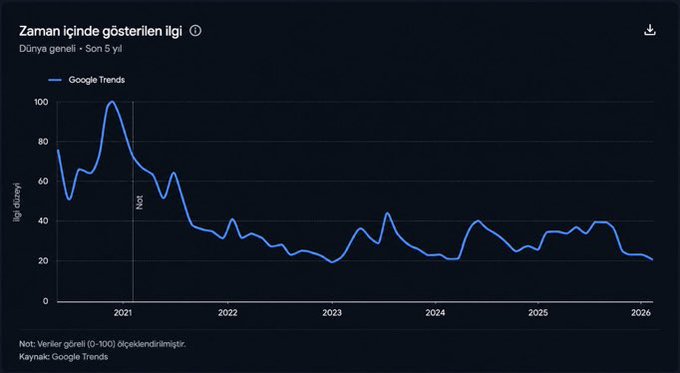Click the info icon beside the chart title
Screen dimensions: 680x373
[196, 31]
